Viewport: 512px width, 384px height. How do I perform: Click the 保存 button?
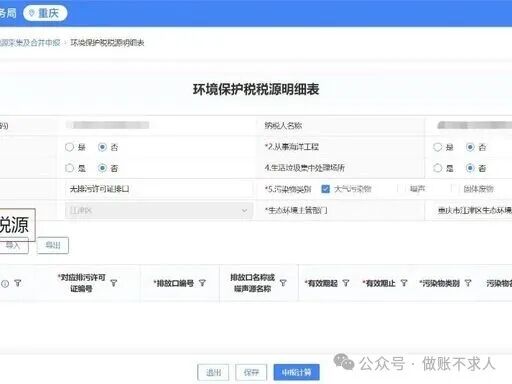click(x=251, y=372)
